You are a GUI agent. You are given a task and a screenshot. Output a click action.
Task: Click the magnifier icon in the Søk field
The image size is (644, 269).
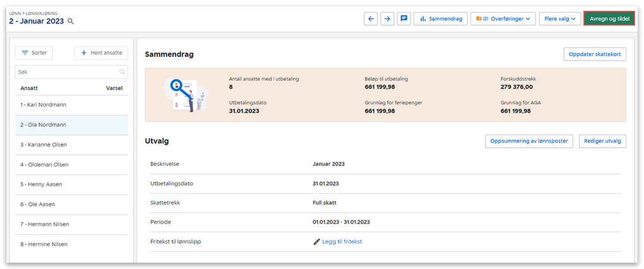(x=122, y=72)
